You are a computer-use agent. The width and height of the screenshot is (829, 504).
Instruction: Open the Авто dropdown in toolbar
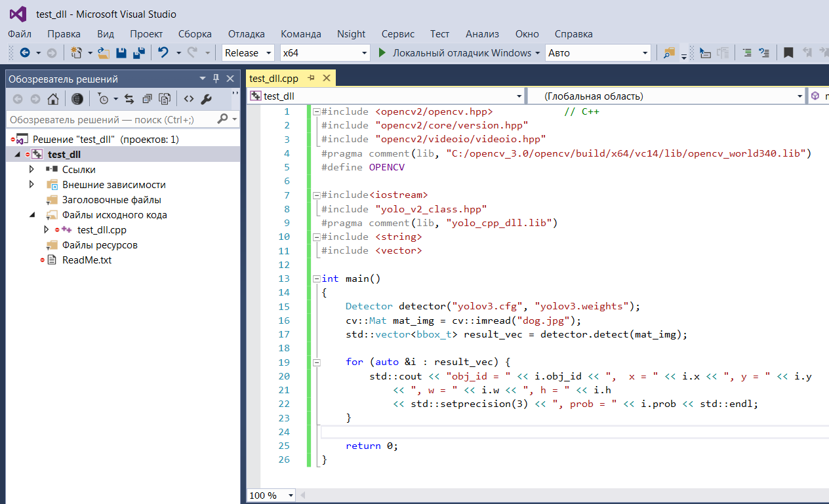(645, 53)
